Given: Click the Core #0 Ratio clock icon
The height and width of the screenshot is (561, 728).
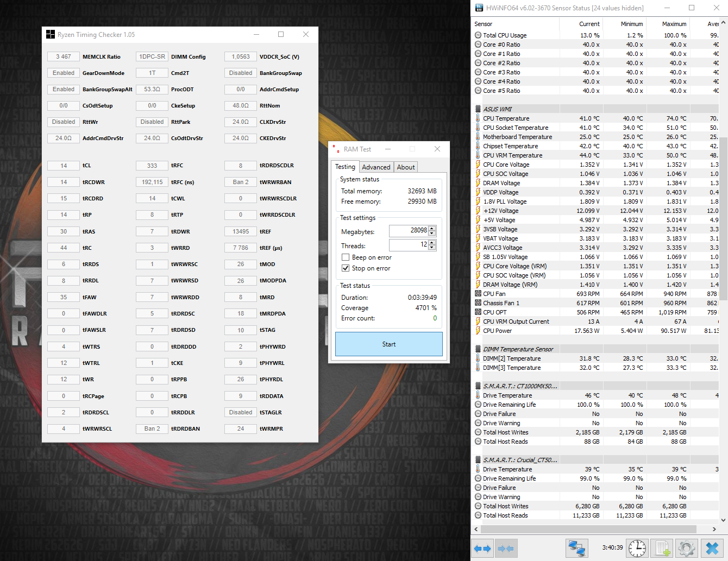Looking at the screenshot, I should 478,45.
